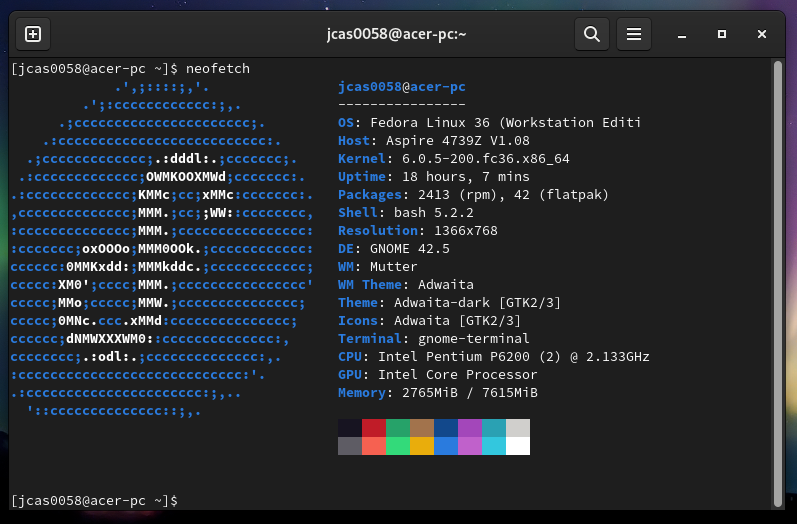This screenshot has width=797, height=524.
Task: Click the 'Resolution: 1366x768' line
Action: (418, 231)
